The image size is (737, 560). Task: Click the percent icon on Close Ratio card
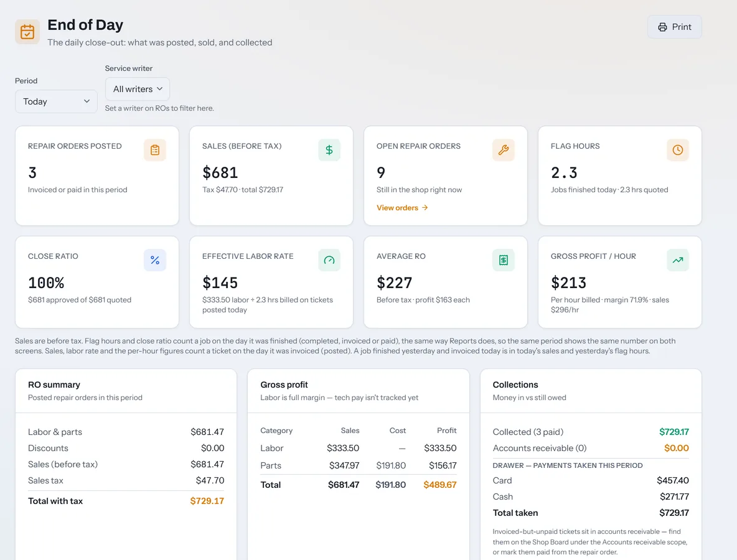tap(154, 260)
